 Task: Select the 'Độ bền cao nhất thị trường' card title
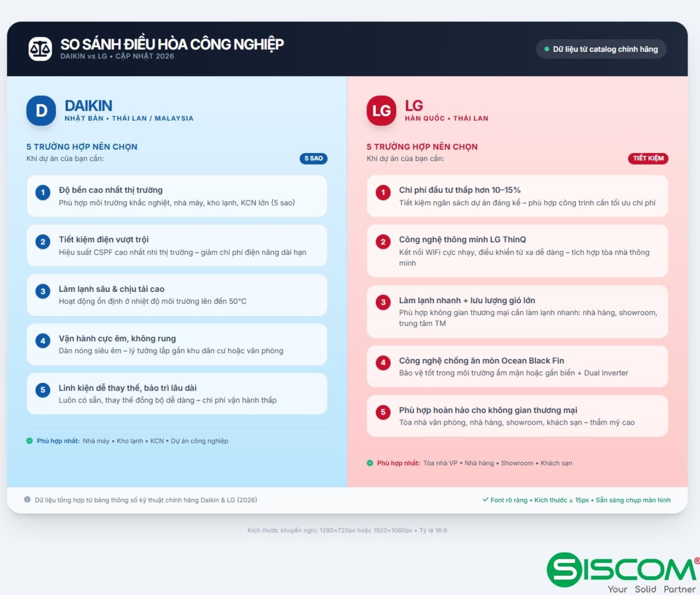pyautogui.click(x=111, y=190)
